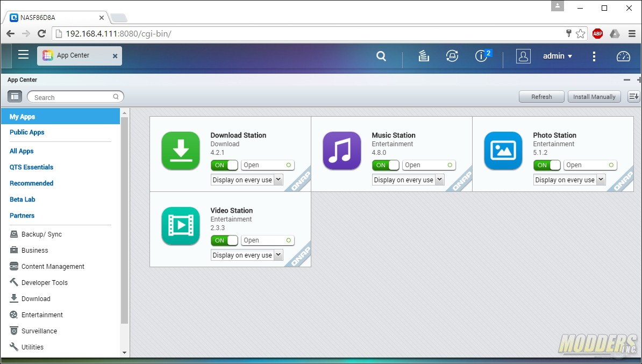
Task: Select QTS Essentials category
Action: (32, 167)
